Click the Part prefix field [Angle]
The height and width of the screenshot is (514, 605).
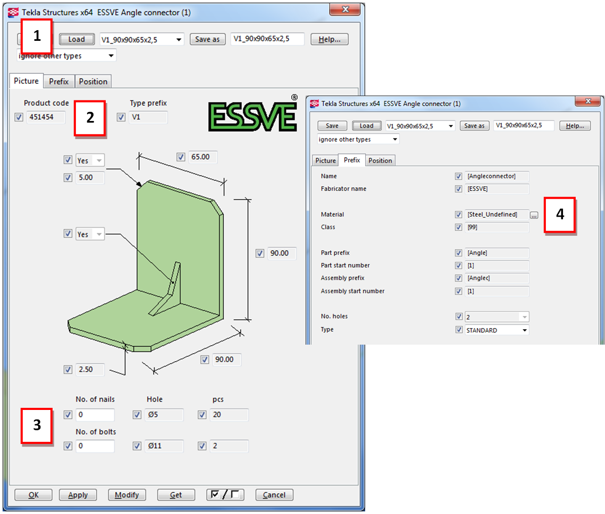click(x=497, y=253)
